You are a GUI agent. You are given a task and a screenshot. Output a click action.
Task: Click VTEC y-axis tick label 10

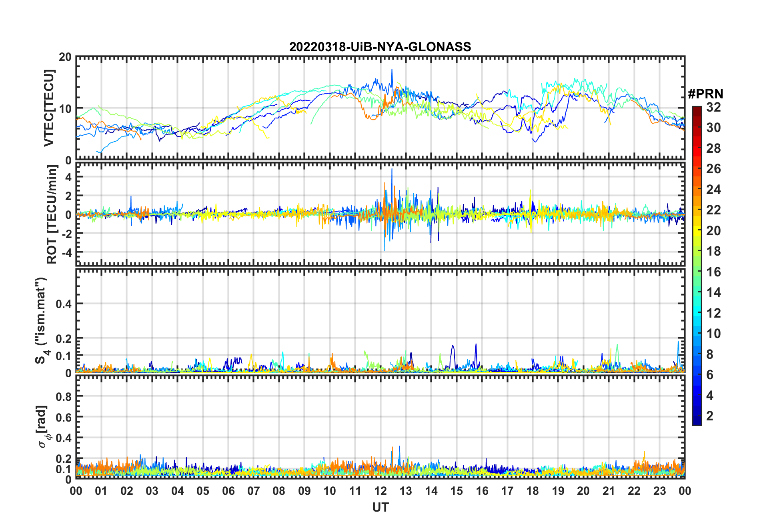coord(65,108)
